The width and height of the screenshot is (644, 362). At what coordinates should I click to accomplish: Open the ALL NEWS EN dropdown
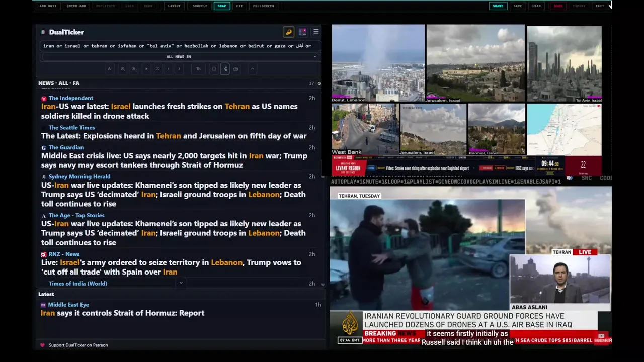pos(179,57)
